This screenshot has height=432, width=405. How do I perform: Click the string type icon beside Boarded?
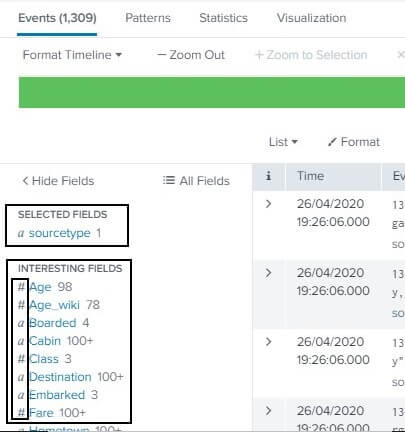(x=21, y=323)
